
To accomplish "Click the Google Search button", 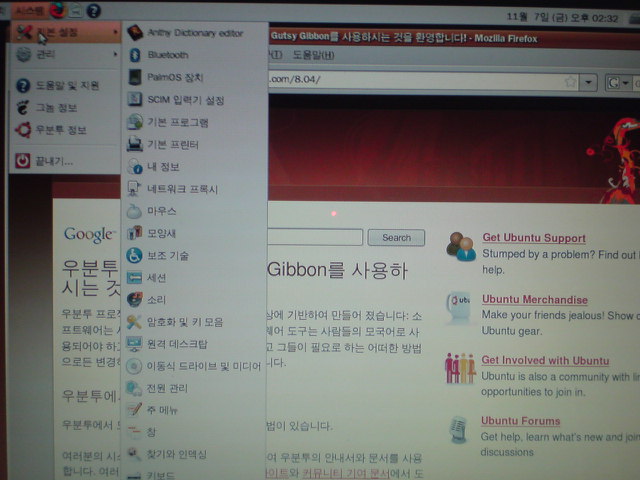I will 396,238.
